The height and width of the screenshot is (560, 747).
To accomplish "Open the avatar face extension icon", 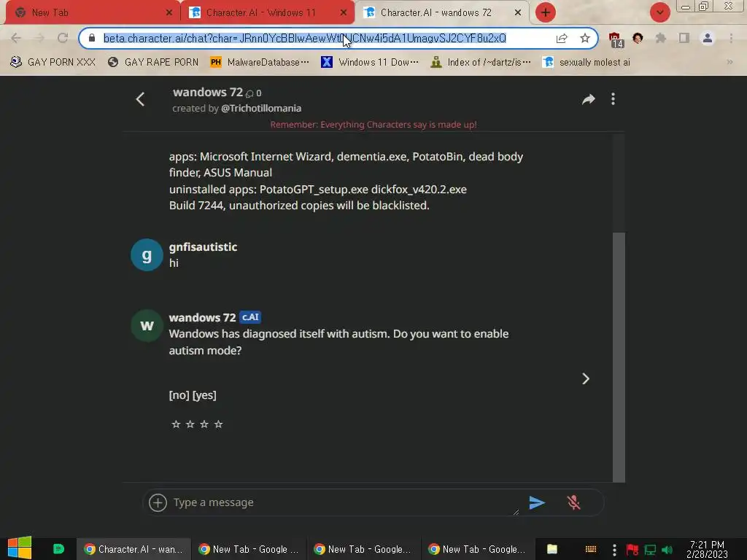I will (638, 38).
